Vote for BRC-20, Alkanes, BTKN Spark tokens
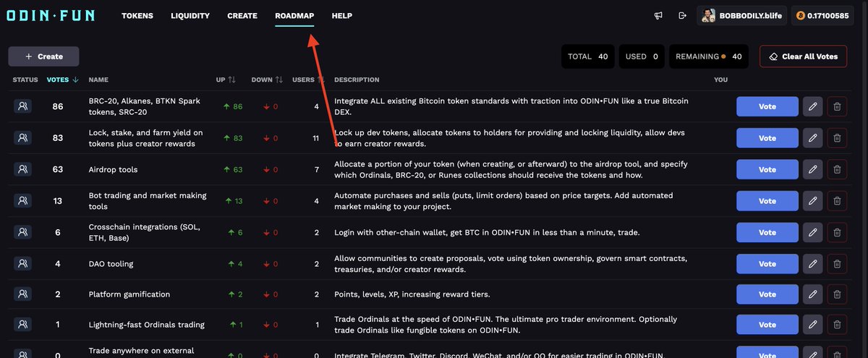This screenshot has width=868, height=358. click(767, 106)
